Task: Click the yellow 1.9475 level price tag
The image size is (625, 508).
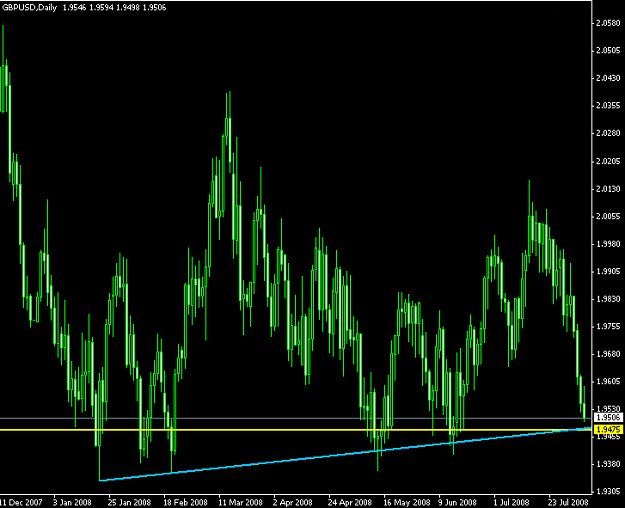Action: [608, 429]
